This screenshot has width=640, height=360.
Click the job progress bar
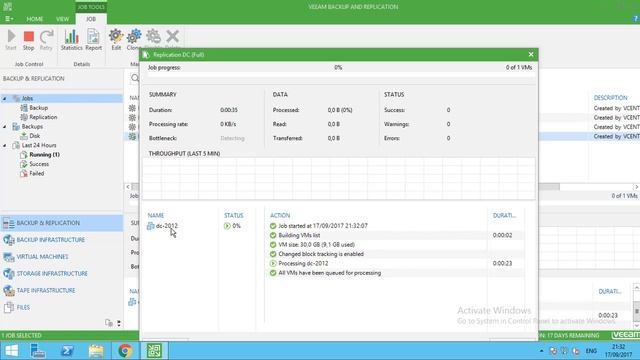(340, 75)
